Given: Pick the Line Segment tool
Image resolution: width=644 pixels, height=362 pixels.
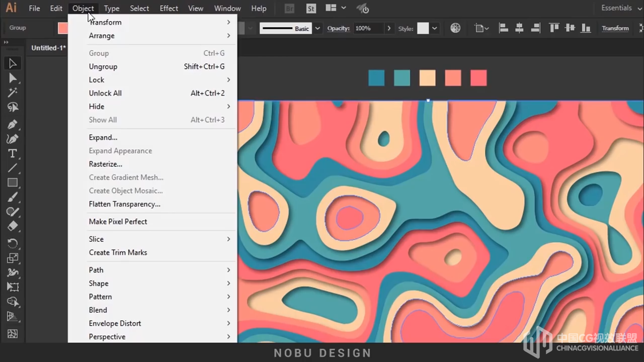Looking at the screenshot, I should pos(13,168).
